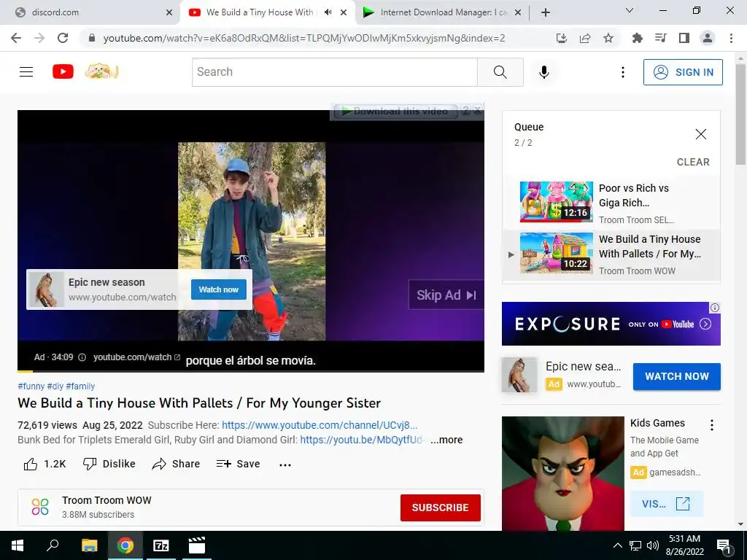Viewport: 747px width, 560px height.
Task: Like the video (1.2K)
Action: 44,464
